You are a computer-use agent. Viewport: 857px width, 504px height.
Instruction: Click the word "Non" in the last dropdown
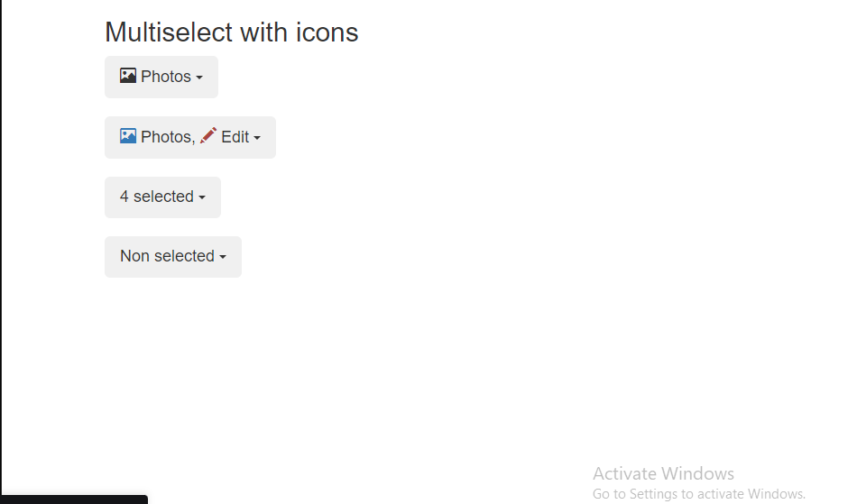(134, 256)
